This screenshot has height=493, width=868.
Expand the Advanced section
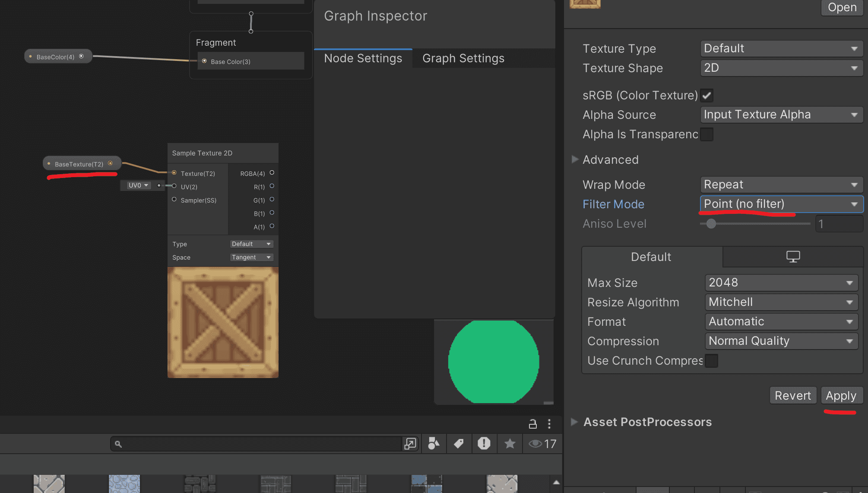coord(575,159)
